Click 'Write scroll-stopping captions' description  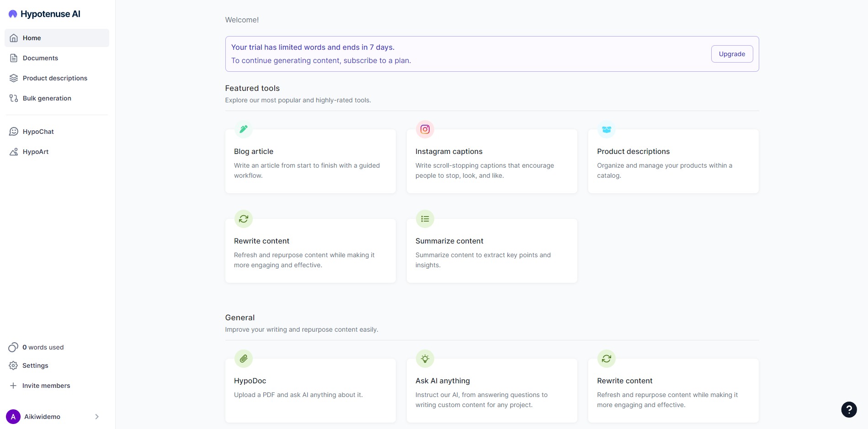(x=485, y=170)
